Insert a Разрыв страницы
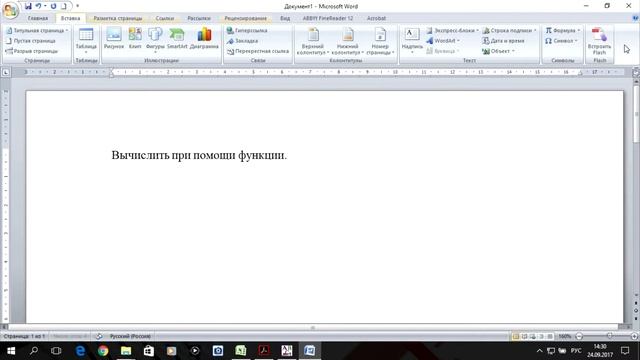The height and width of the screenshot is (360, 640). (x=32, y=51)
